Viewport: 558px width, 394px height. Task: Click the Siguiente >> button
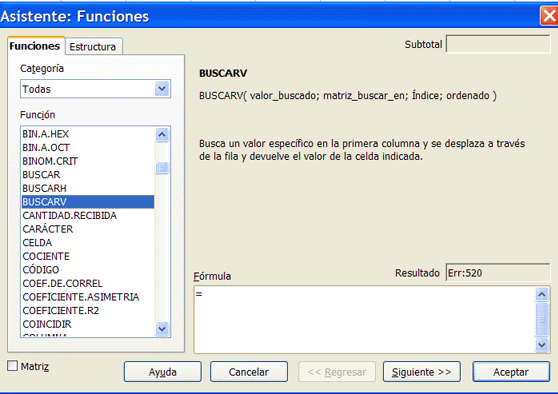[422, 372]
